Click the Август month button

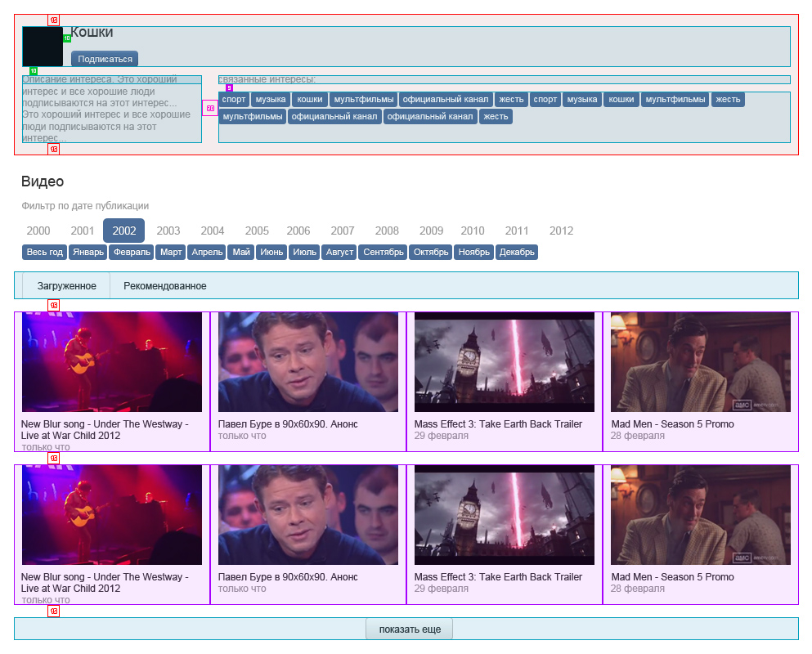coord(339,252)
